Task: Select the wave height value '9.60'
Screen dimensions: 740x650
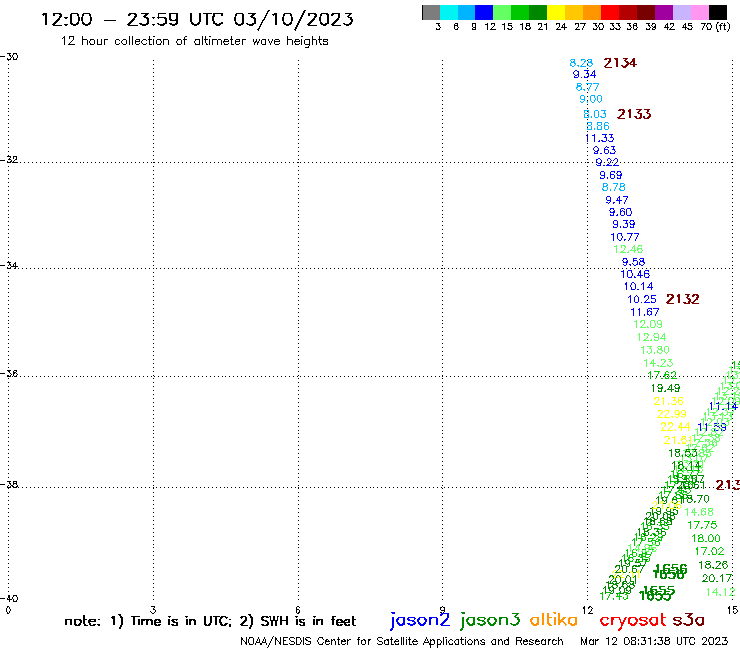Action: coord(620,212)
